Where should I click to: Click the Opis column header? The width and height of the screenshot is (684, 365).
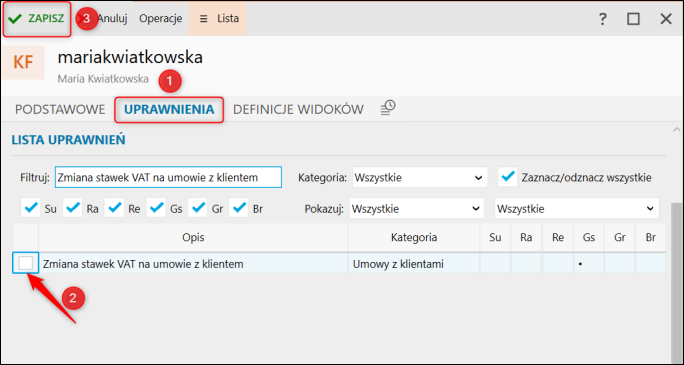coord(193,237)
